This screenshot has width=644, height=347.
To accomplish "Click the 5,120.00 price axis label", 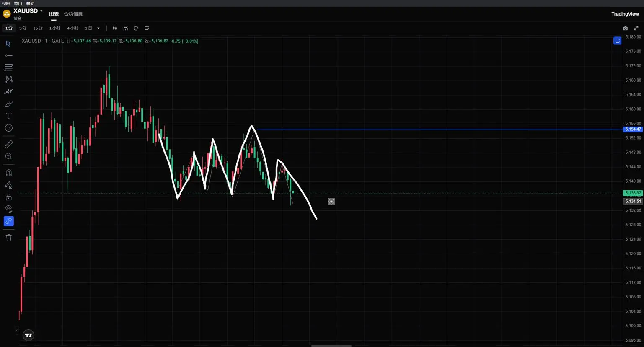I will click(633, 254).
